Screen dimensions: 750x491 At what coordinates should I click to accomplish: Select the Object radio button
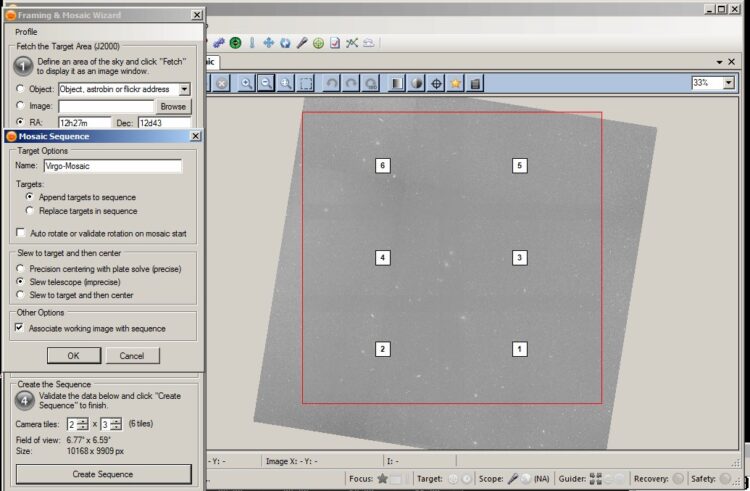(20, 89)
